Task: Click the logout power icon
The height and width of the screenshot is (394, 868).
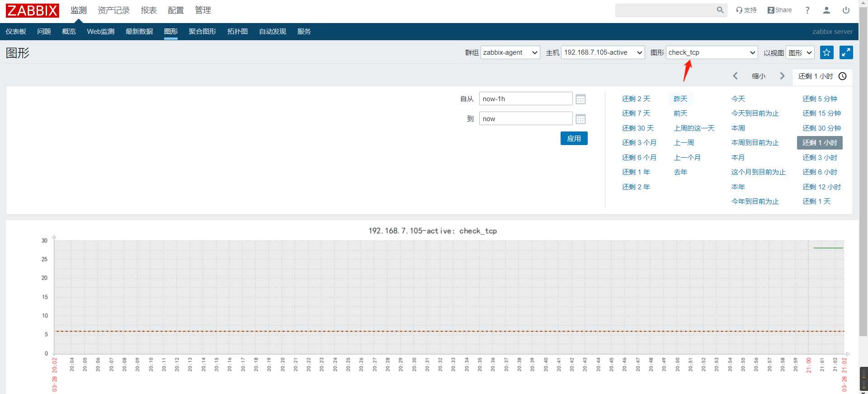Action: coord(846,10)
